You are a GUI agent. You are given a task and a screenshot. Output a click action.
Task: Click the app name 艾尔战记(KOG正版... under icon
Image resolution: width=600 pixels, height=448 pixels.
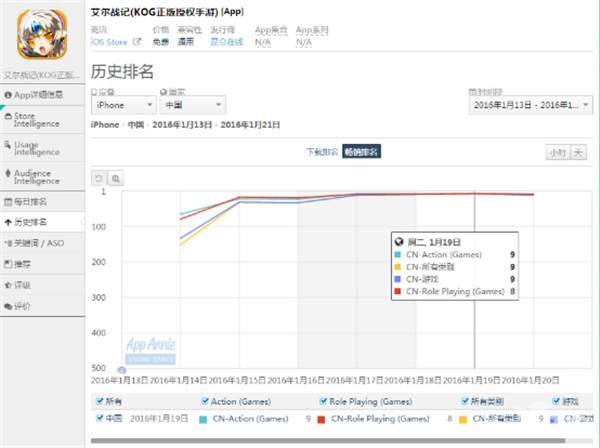[42, 75]
